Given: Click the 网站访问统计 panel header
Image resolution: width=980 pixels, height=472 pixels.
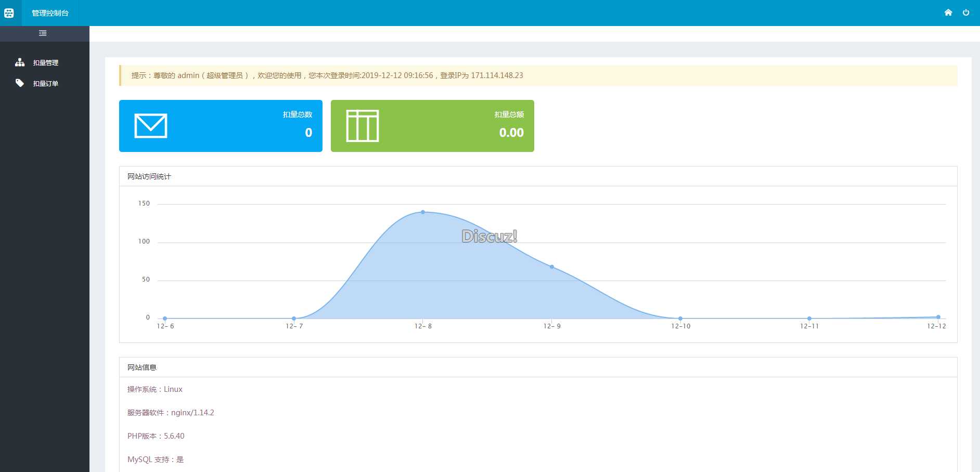Looking at the screenshot, I should (538, 176).
